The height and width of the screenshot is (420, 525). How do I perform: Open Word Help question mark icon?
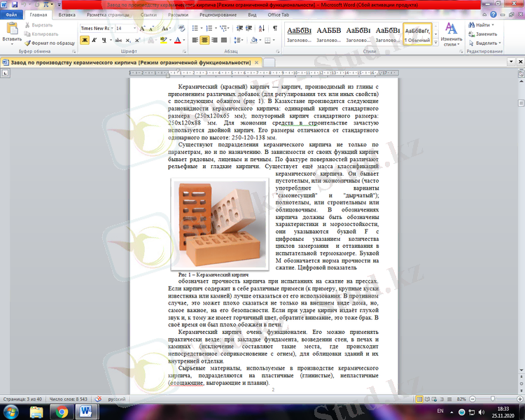pos(493,15)
